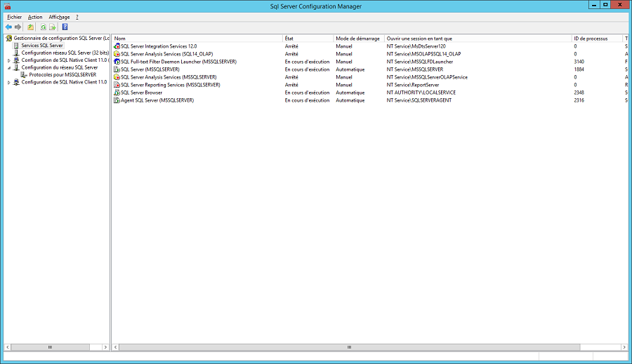
Task: Sort by the État column header
Action: pos(308,39)
